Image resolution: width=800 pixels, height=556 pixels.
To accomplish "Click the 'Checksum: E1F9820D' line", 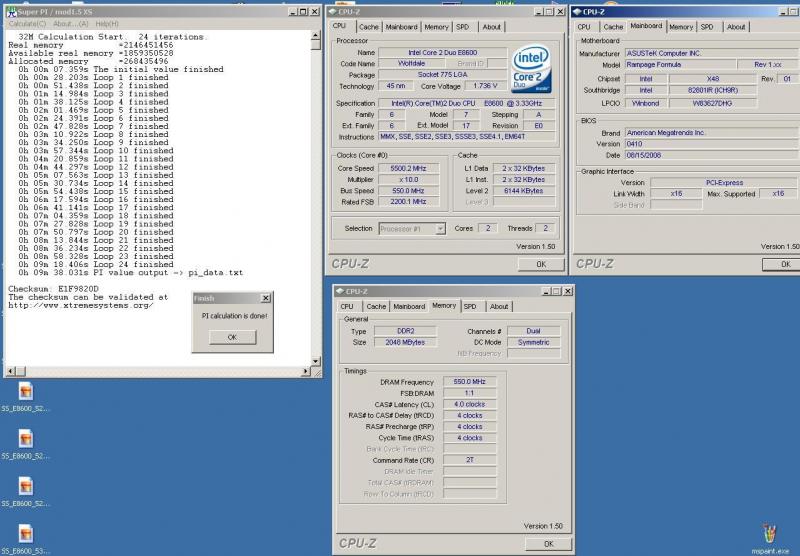I will [53, 289].
